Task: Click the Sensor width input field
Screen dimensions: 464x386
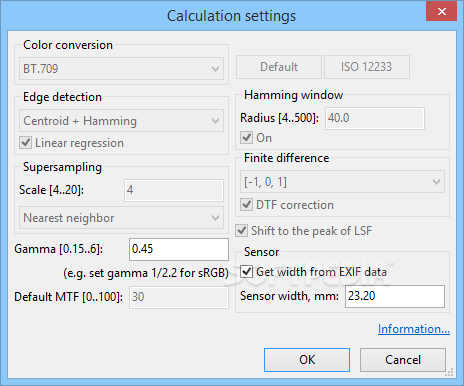Action: tap(395, 296)
